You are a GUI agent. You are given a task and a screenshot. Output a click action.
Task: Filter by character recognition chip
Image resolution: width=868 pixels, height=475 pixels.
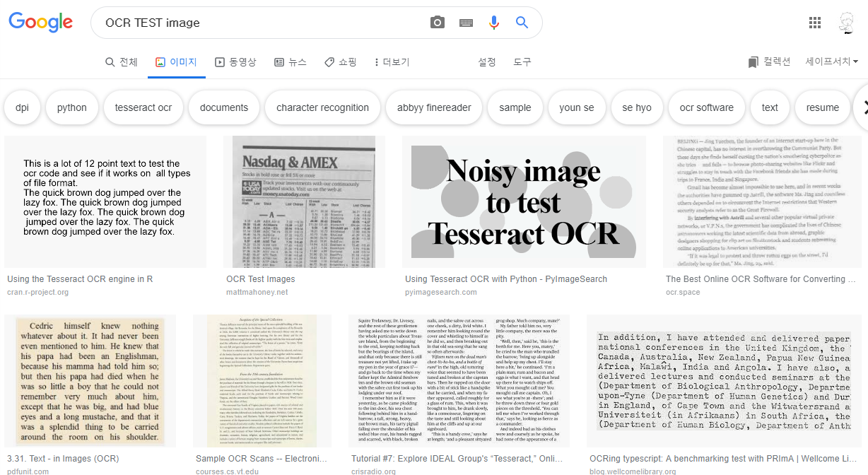click(322, 107)
